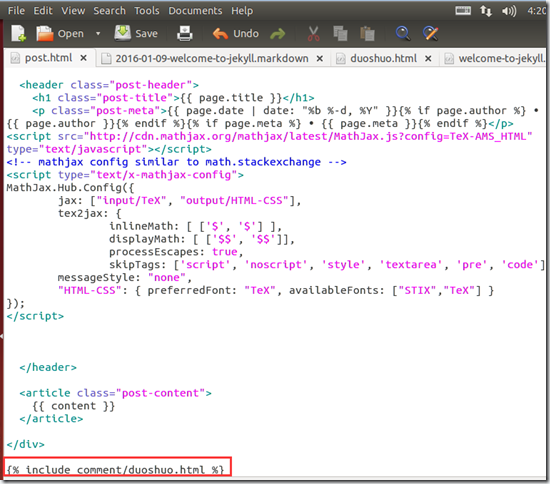Redo using the green arrow icon
This screenshot has height=484, width=550.
pos(278,34)
